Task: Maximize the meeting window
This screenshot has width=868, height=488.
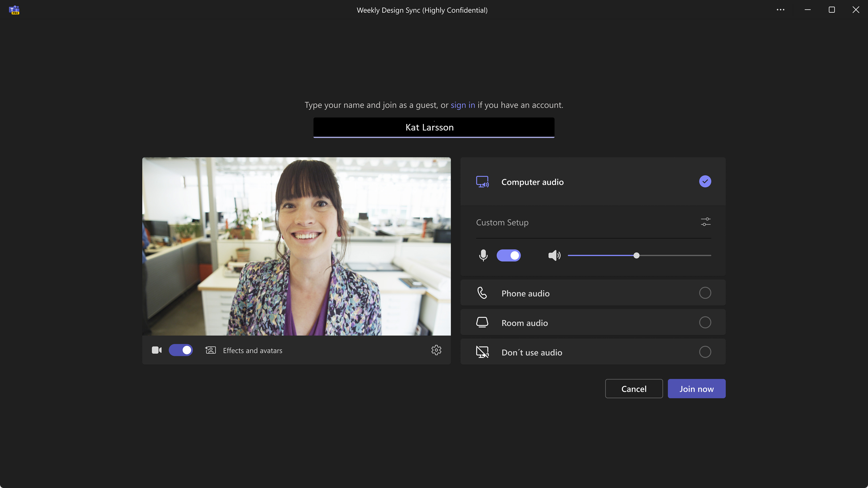Action: pos(831,10)
